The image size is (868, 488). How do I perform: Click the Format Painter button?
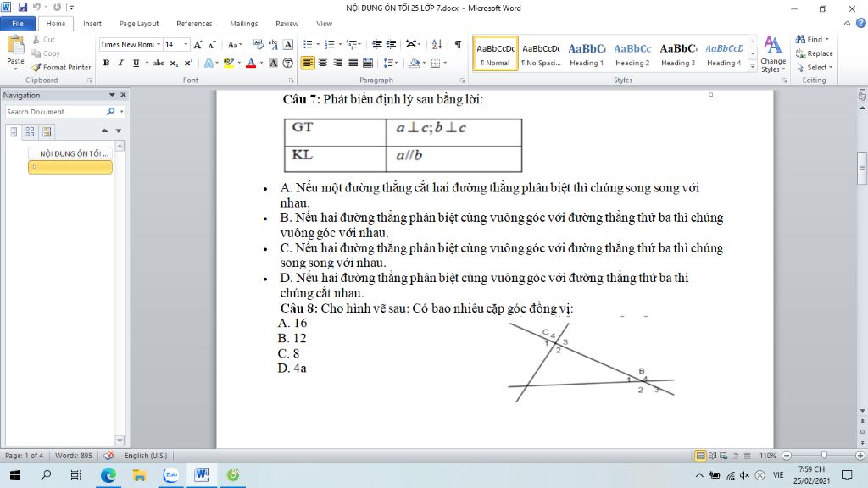pos(61,68)
